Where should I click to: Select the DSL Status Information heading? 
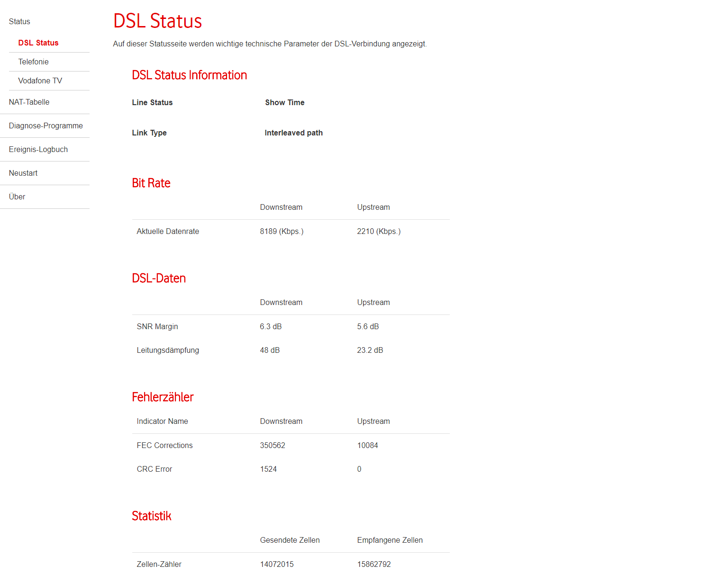(x=190, y=75)
